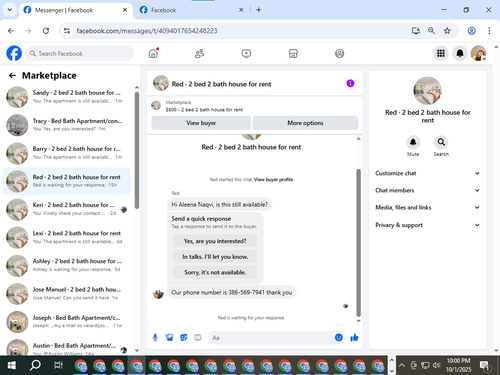Expand Privacy & support section

click(427, 225)
